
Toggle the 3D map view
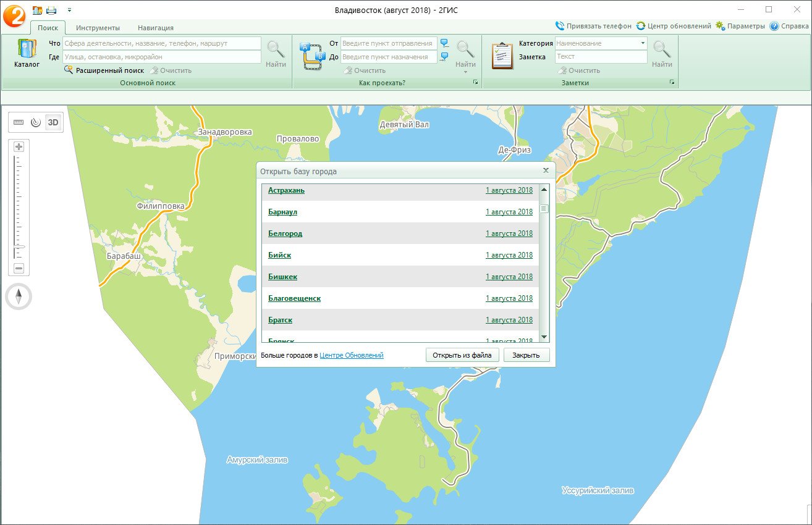pyautogui.click(x=53, y=122)
